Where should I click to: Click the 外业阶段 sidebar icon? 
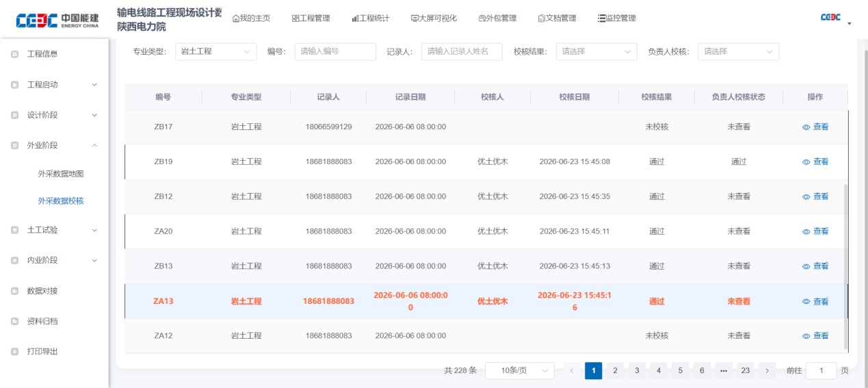15,145
